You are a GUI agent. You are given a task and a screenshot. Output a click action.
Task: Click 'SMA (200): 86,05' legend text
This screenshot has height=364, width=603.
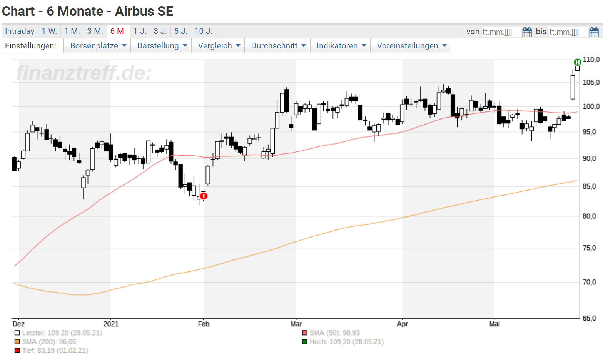tap(49, 342)
